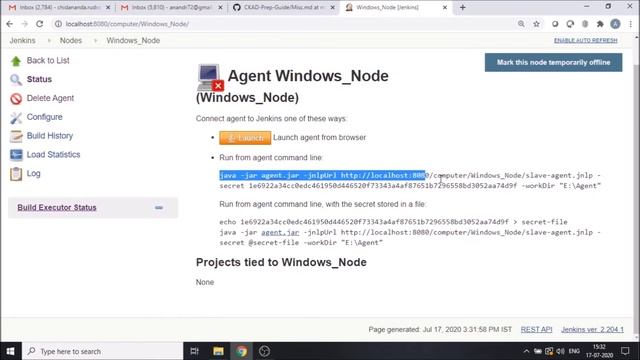
Task: Click the browser forward arrow
Action: pyautogui.click(x=24, y=24)
